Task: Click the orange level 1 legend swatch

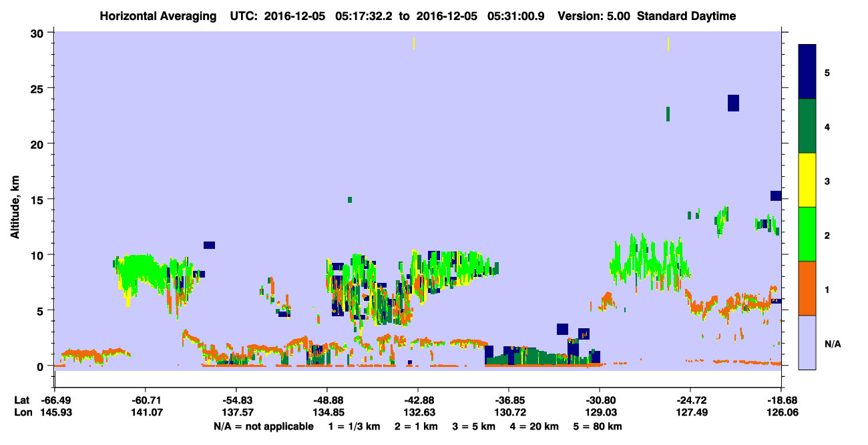Action: point(807,288)
